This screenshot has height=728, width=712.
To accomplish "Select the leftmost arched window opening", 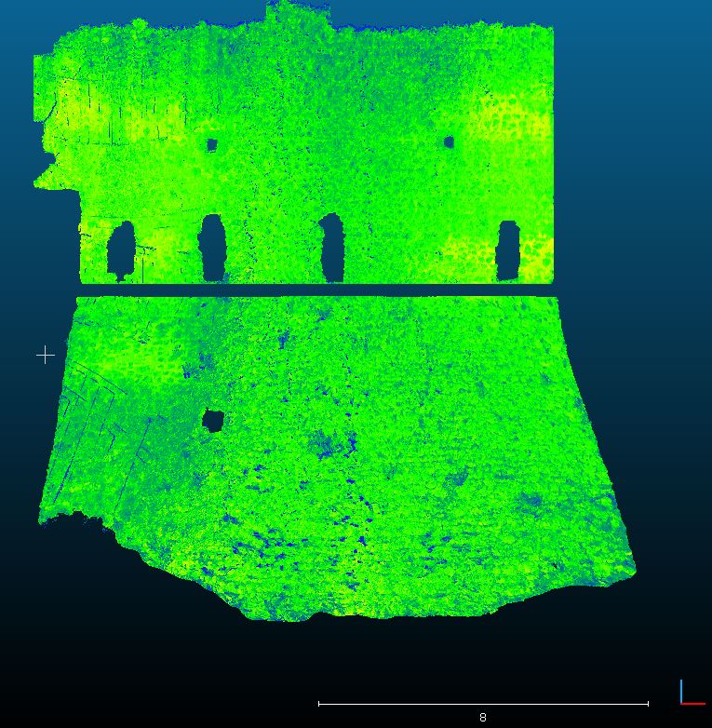I will [x=121, y=250].
